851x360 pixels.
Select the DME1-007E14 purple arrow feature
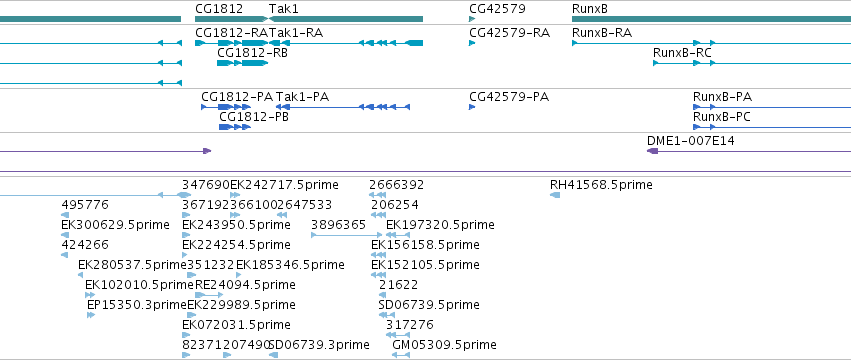pos(749,151)
